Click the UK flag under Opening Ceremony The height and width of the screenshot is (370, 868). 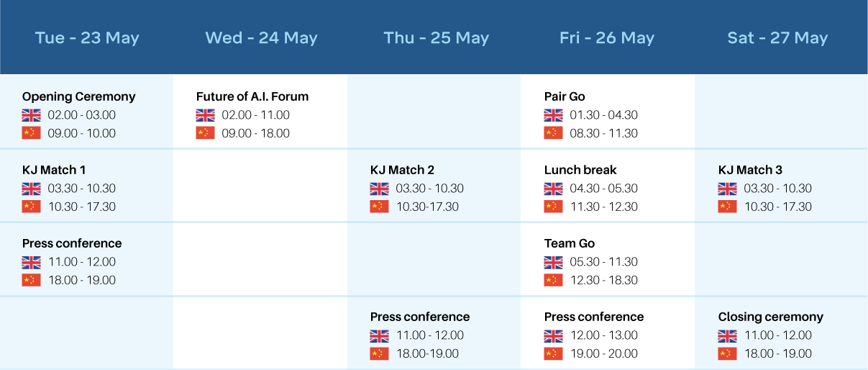pos(31,115)
